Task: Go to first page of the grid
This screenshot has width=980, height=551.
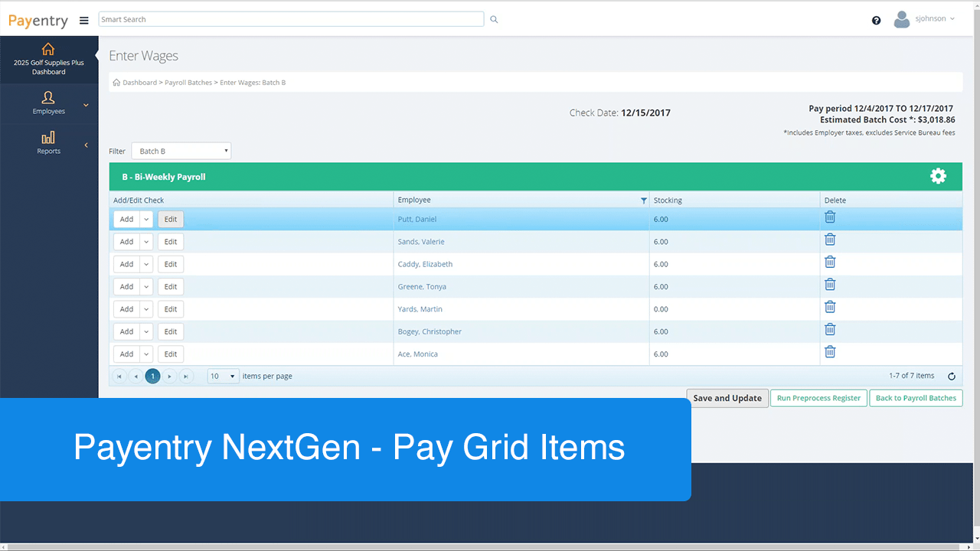Action: point(119,377)
